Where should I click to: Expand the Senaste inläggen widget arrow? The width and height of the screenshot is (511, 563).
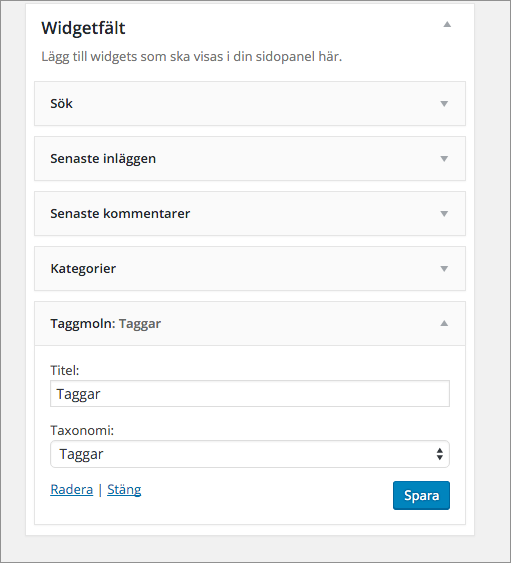(x=444, y=159)
